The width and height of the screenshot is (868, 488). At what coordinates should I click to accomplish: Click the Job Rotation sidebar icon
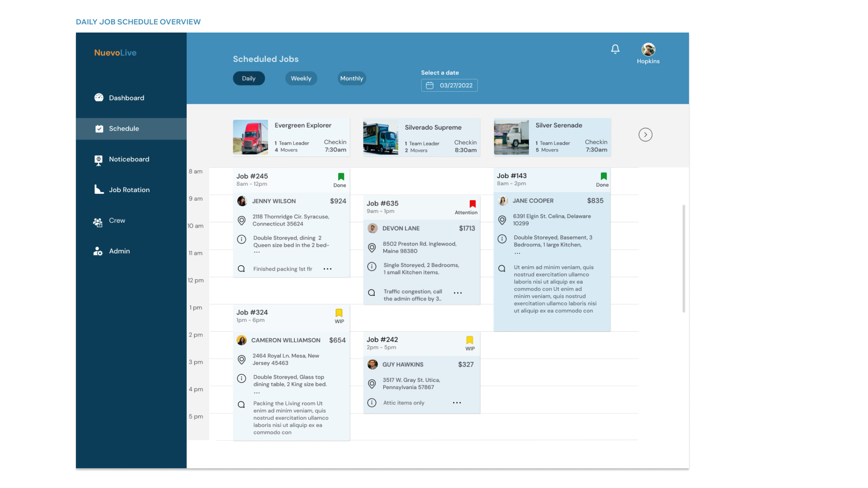tap(99, 189)
